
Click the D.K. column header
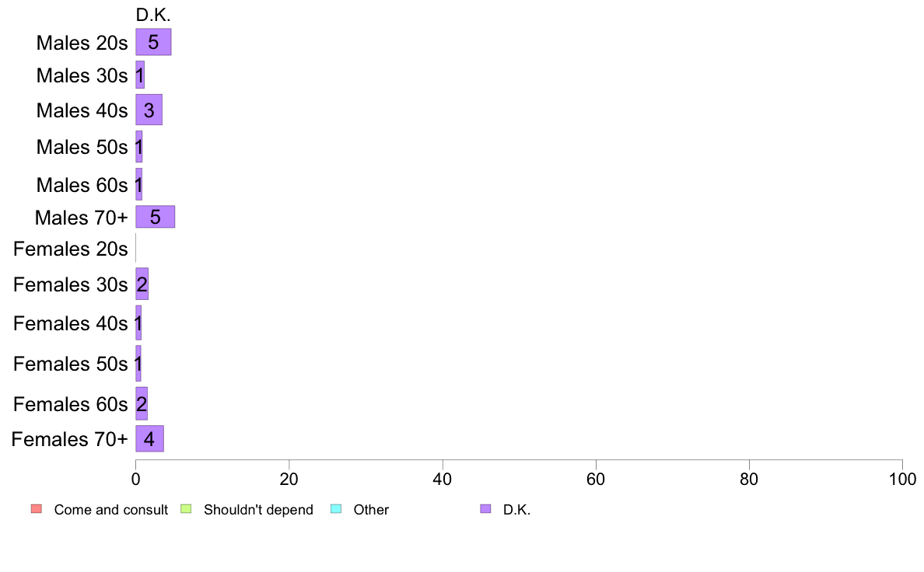tap(153, 16)
